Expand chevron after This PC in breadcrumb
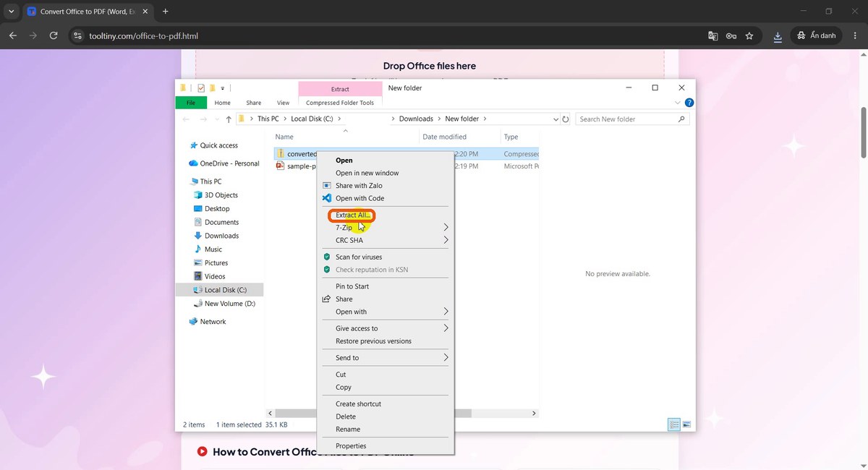868x470 pixels. pos(284,119)
